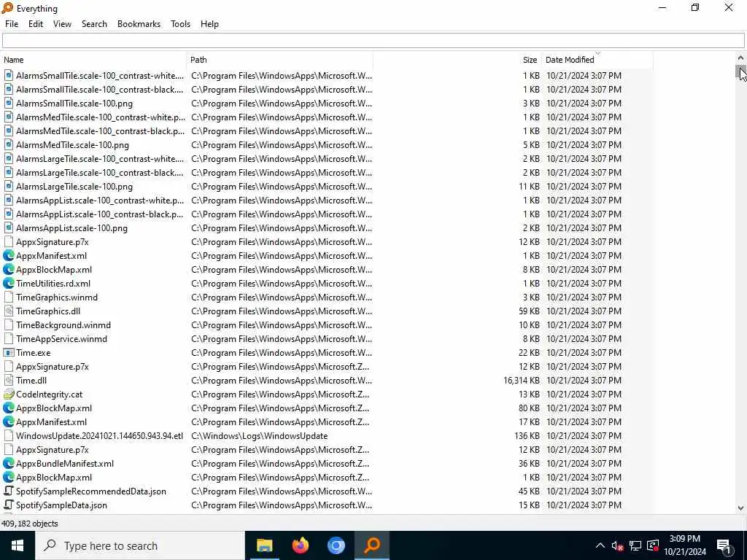Image resolution: width=747 pixels, height=560 pixels.
Task: Click the WindowsUpdate etl log file icon
Action: click(8, 436)
